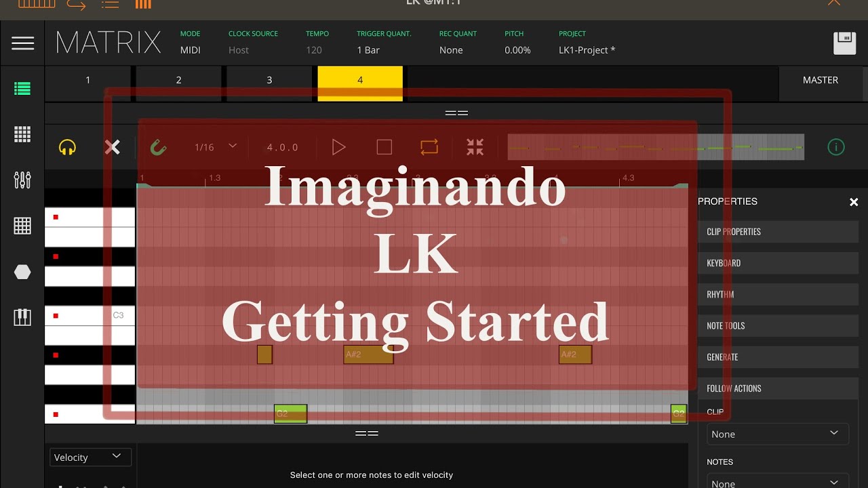Click the 4.0.0 clip length field
Screen dimensions: 868x488
click(282, 147)
